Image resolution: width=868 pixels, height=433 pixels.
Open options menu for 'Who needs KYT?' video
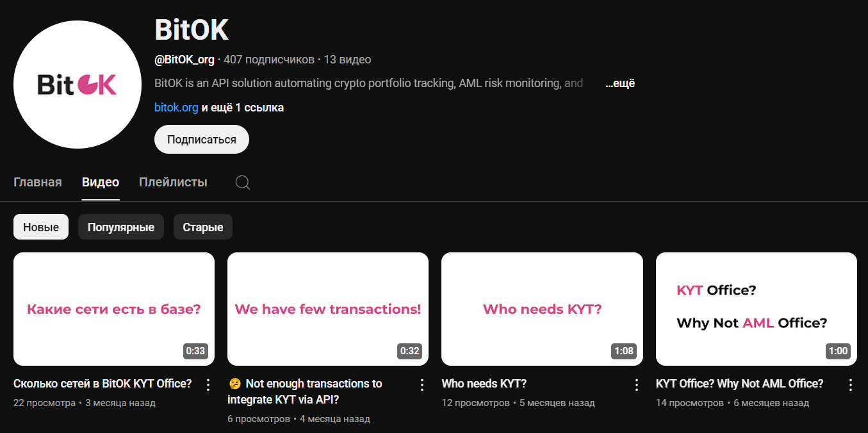pyautogui.click(x=636, y=384)
